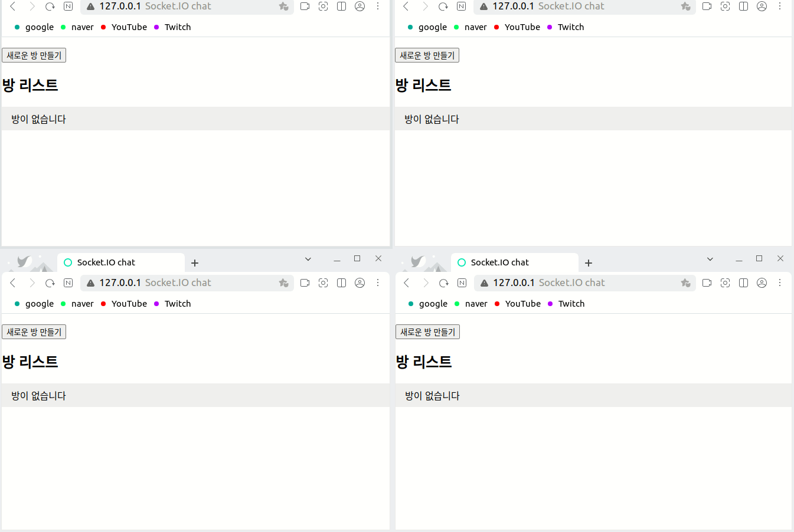The image size is (794, 532).
Task: Reload page in bottom-right browser window
Action: pyautogui.click(x=444, y=283)
